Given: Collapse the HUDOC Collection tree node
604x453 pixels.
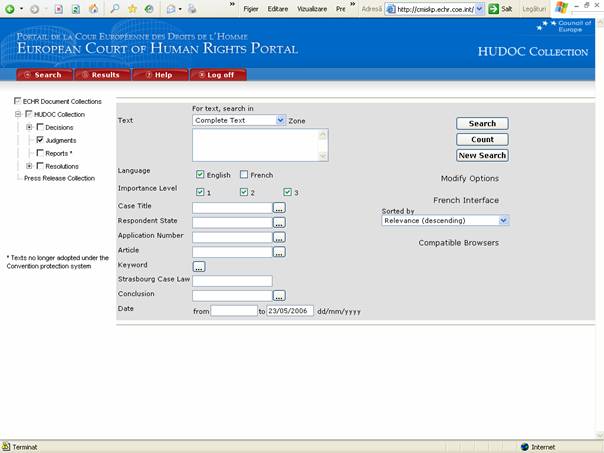Looking at the screenshot, I should [18, 114].
